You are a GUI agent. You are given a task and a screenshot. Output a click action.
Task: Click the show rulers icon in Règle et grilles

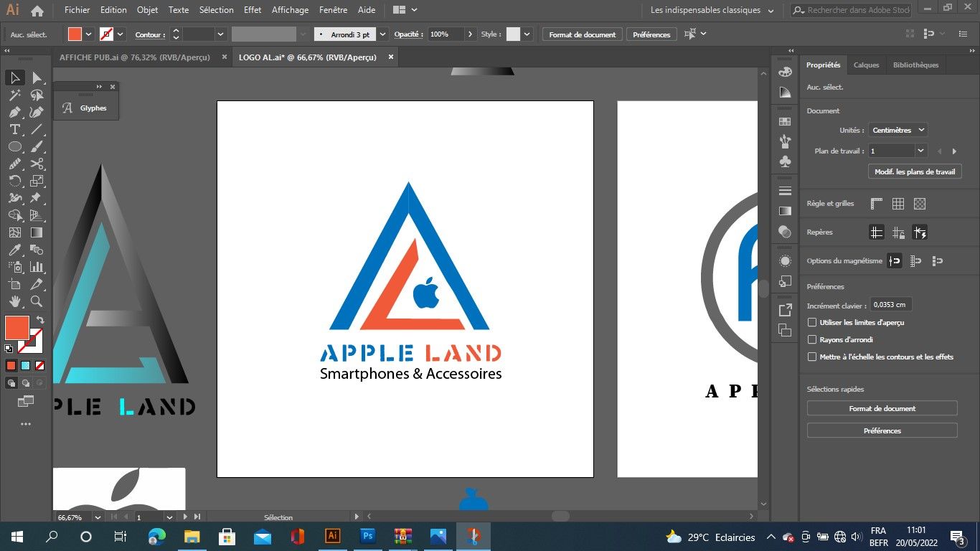click(876, 204)
